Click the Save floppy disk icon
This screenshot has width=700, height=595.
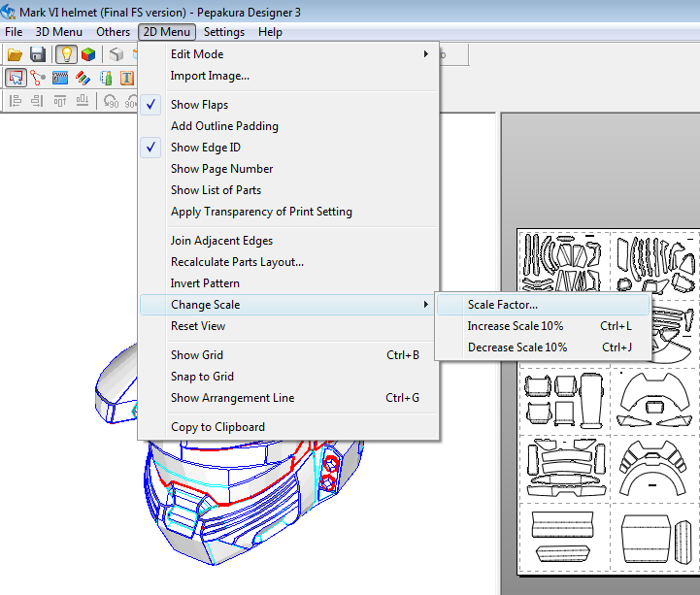(38, 55)
